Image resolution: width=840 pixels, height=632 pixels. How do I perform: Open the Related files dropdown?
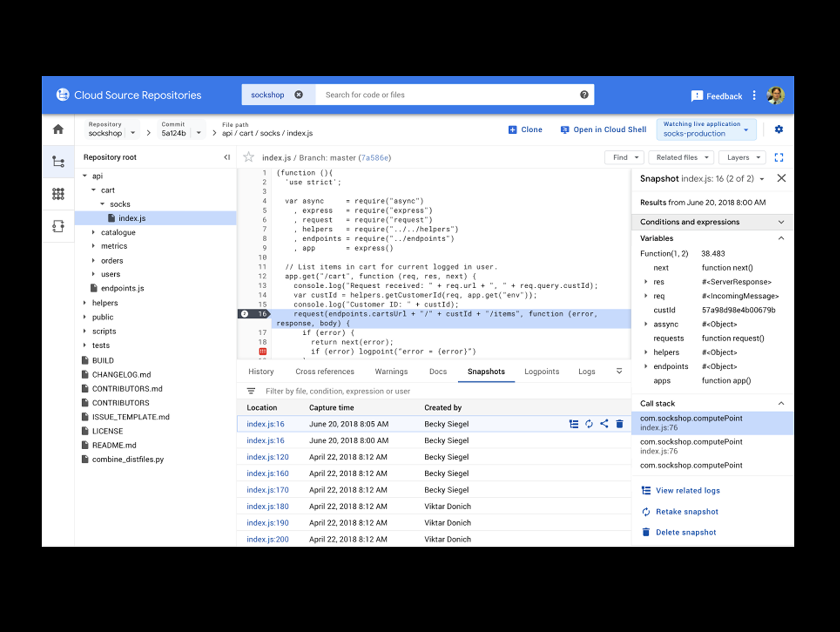681,157
